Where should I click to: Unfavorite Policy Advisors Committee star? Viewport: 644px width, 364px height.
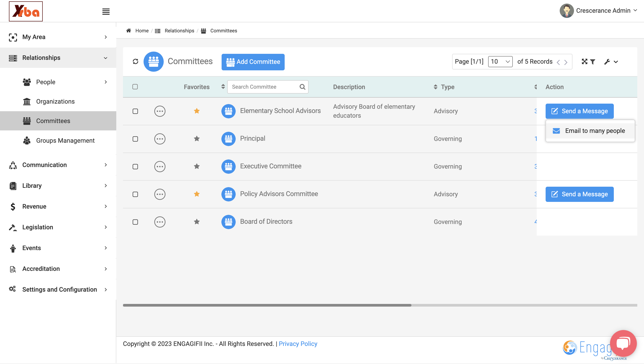(x=197, y=194)
